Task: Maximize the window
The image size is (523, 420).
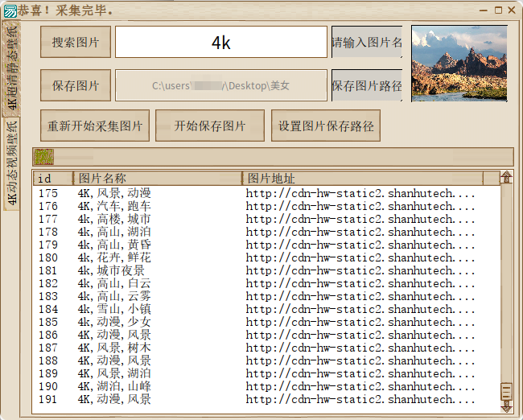Action: (499, 10)
